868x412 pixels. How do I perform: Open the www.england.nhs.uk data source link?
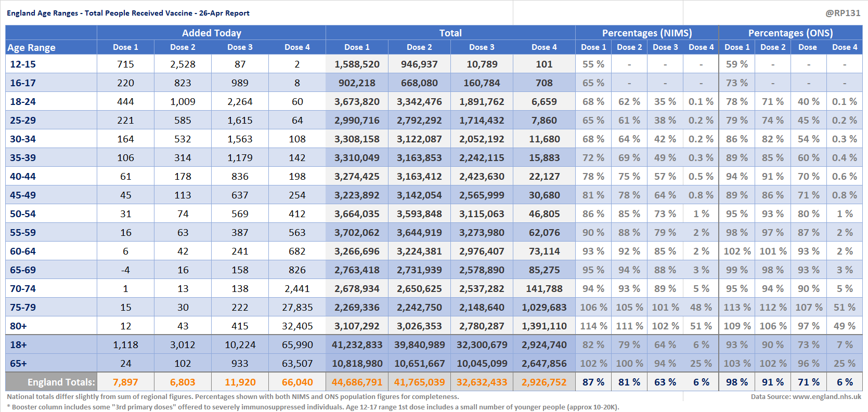[x=826, y=396]
